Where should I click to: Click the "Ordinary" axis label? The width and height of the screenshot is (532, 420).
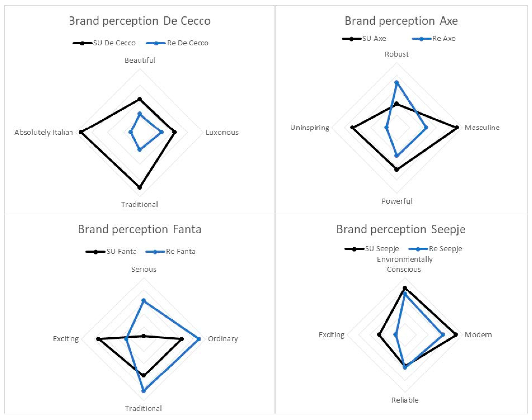(x=223, y=339)
